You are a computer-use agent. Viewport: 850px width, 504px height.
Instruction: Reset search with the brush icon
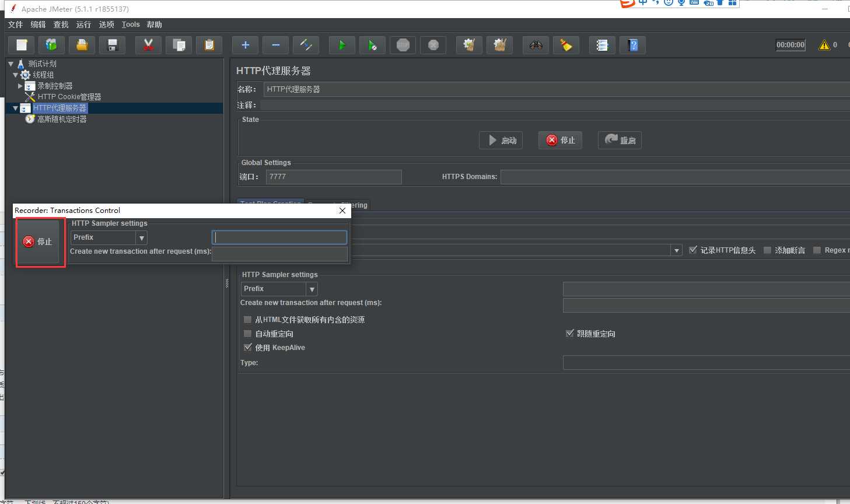pyautogui.click(x=566, y=45)
